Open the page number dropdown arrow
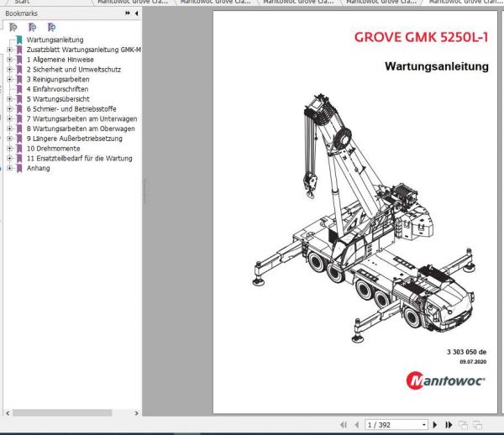This screenshot has height=435, width=504. tap(424, 425)
